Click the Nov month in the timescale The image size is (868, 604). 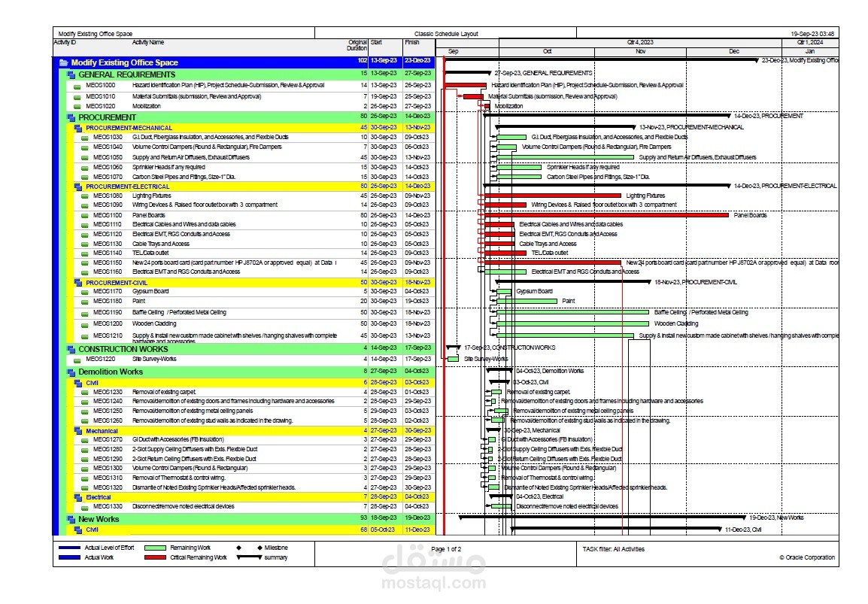[641, 51]
